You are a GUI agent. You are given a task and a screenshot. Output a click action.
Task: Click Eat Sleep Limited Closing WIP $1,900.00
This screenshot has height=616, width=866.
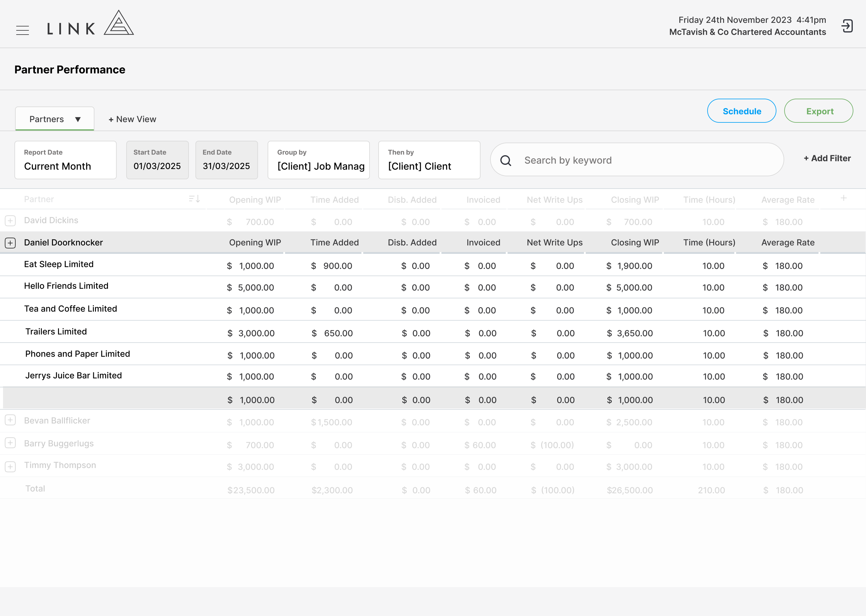point(629,266)
